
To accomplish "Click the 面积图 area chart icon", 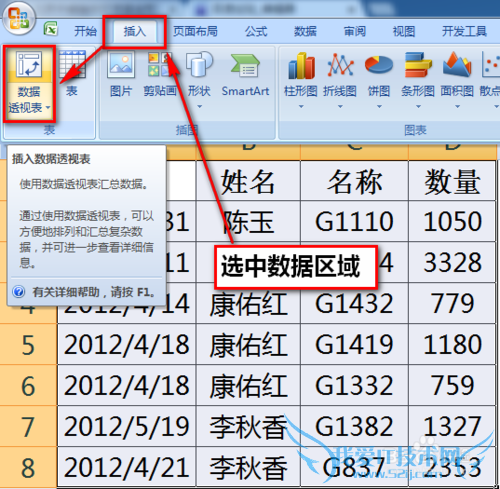I will point(457,65).
